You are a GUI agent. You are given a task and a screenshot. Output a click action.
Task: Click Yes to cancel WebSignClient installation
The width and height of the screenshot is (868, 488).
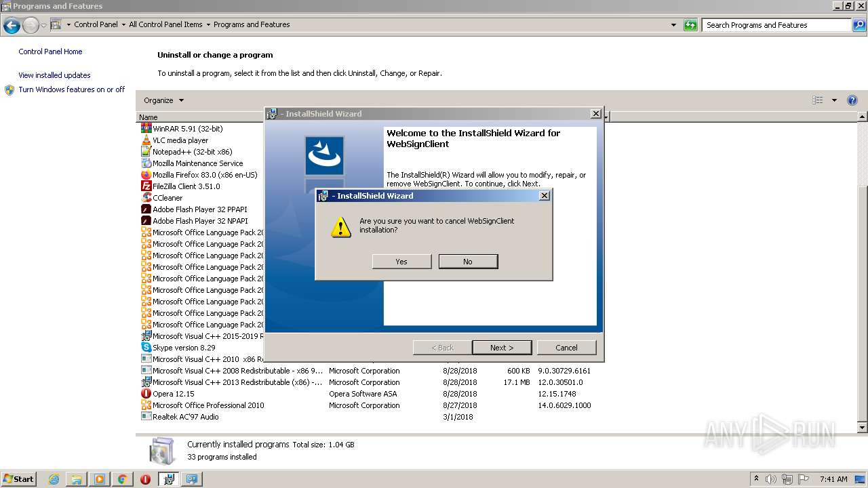coord(401,262)
